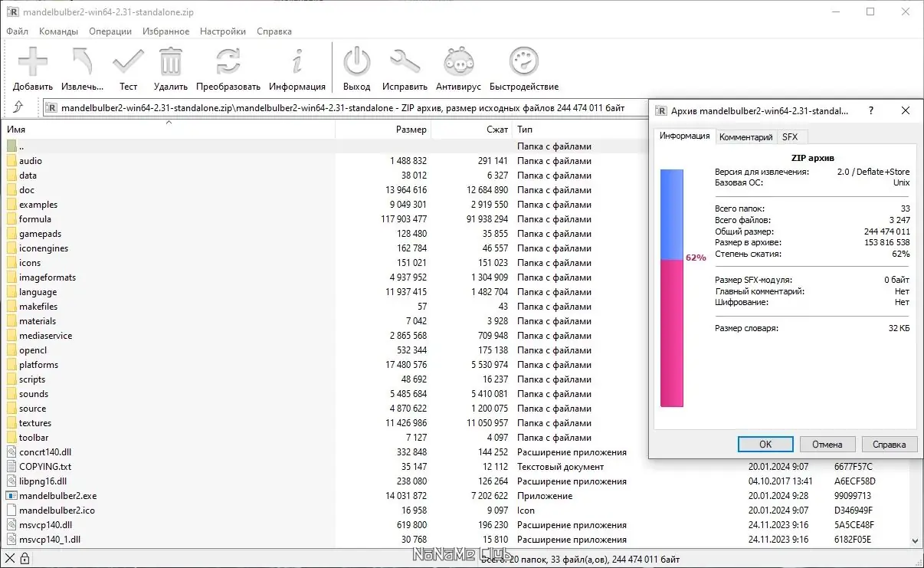Image resolution: width=924 pixels, height=568 pixels.
Task: Open the Справка menu
Action: tap(274, 31)
